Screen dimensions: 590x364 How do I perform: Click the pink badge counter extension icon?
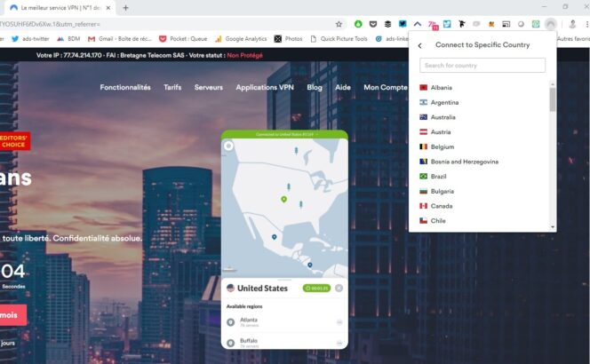(x=433, y=25)
